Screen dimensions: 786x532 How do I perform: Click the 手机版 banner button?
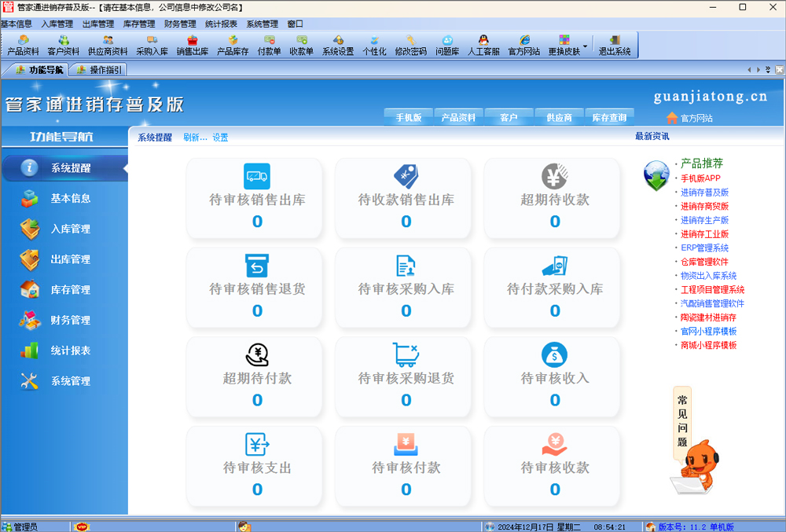(409, 117)
